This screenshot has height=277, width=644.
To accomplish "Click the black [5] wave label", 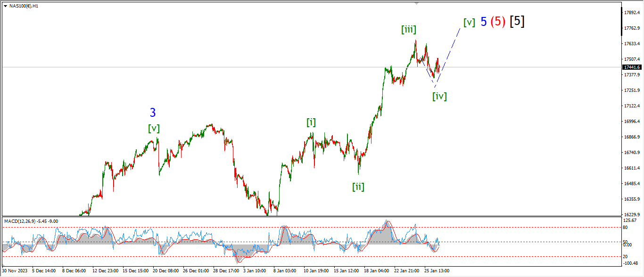I will point(517,21).
